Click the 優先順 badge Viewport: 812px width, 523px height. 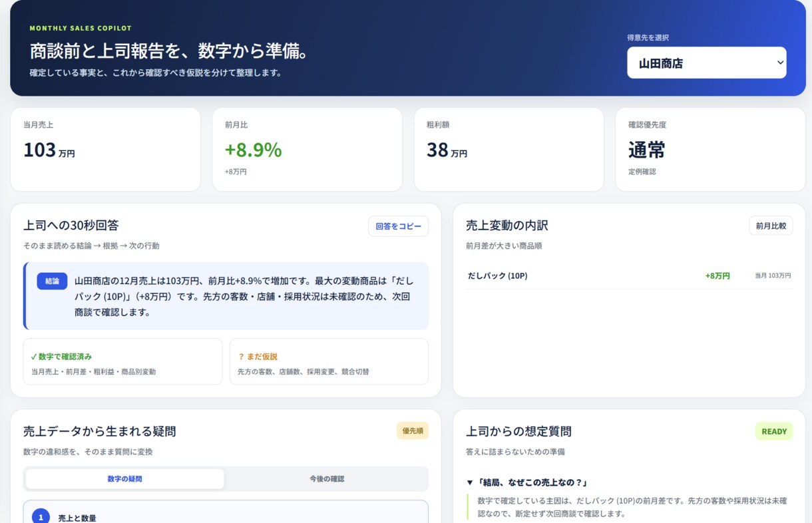coord(413,431)
